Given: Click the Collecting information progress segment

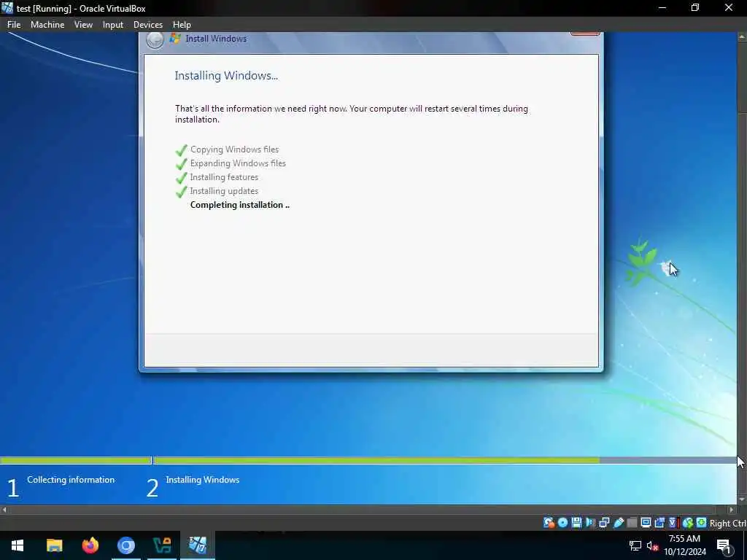Looking at the screenshot, I should tap(75, 461).
